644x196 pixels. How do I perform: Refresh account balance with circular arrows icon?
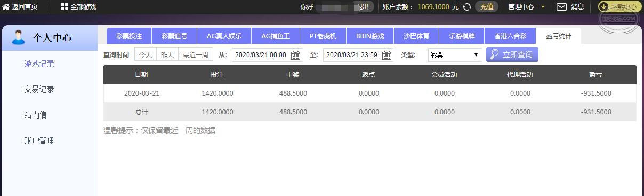467,7
